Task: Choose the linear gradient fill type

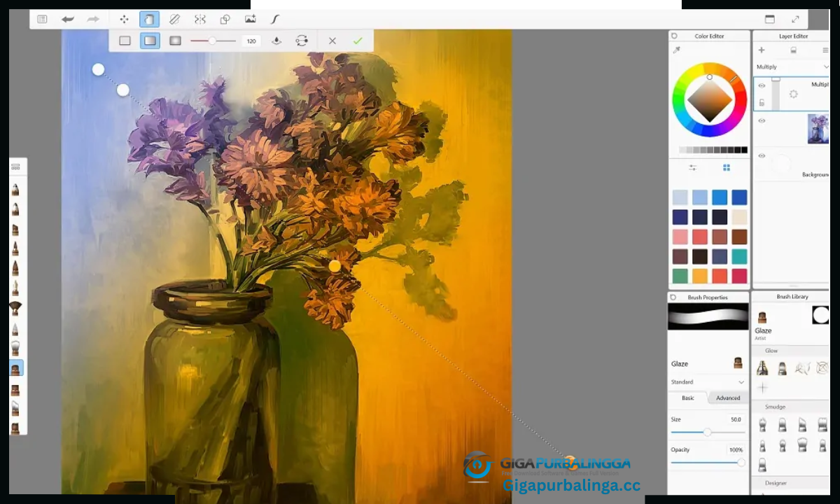Action: 150,41
